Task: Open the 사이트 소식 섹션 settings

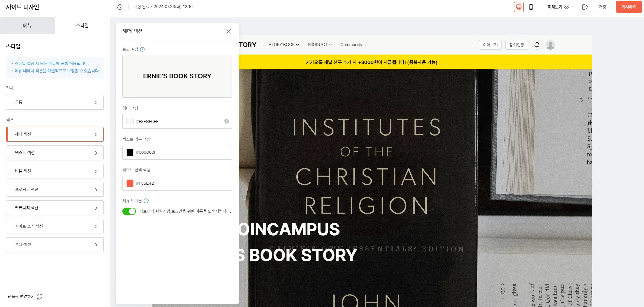Action: pos(55,226)
